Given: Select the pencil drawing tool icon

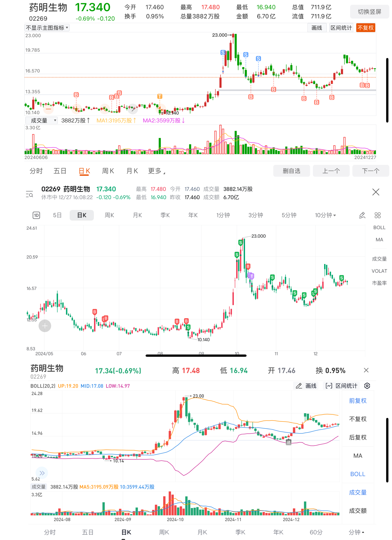Looking at the screenshot, I should (x=362, y=215).
